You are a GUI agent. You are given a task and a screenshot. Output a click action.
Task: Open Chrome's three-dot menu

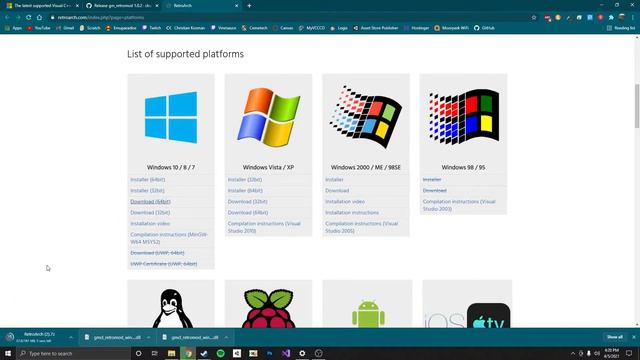tap(633, 18)
